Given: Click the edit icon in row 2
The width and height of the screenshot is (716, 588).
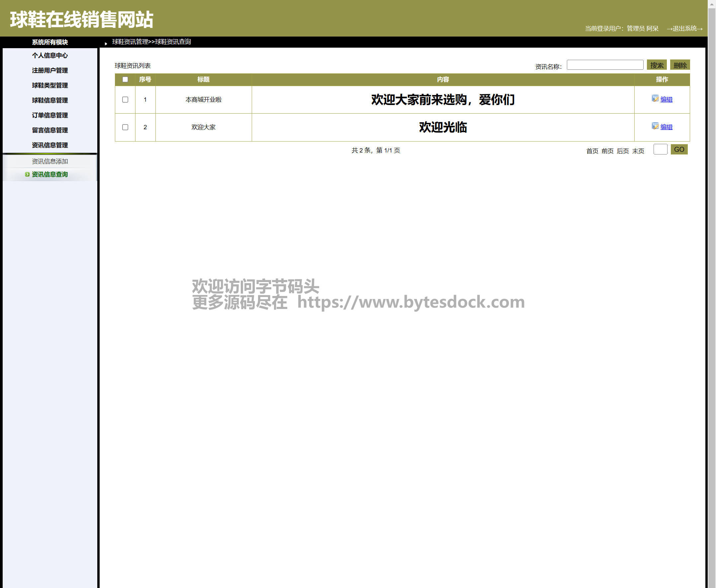Looking at the screenshot, I should (x=655, y=126).
